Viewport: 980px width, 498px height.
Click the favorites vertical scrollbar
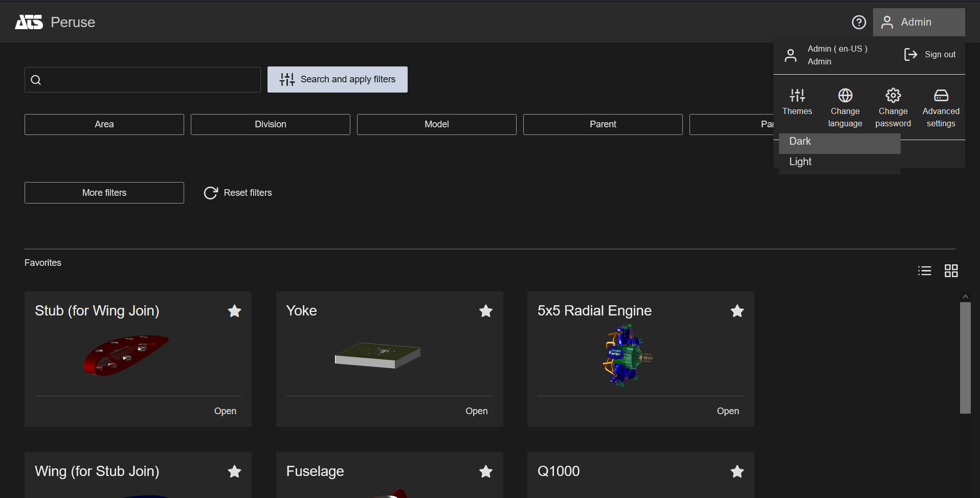coord(965,357)
